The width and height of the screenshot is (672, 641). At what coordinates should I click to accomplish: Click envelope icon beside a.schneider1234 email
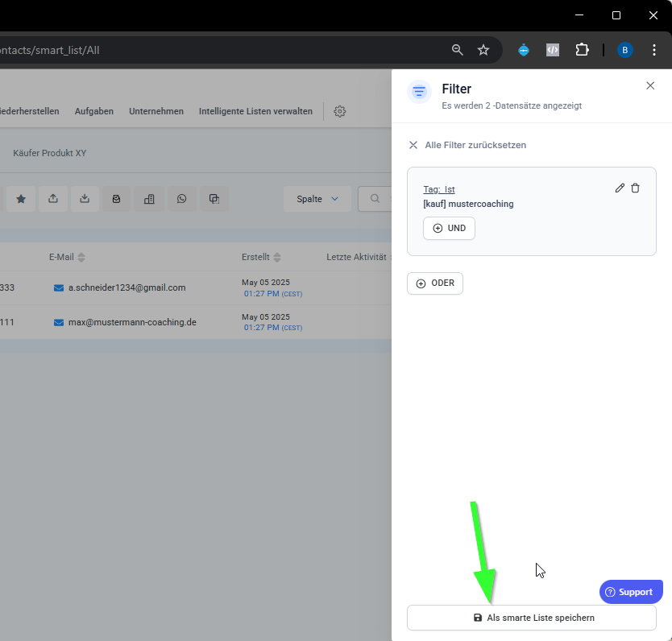(x=59, y=288)
